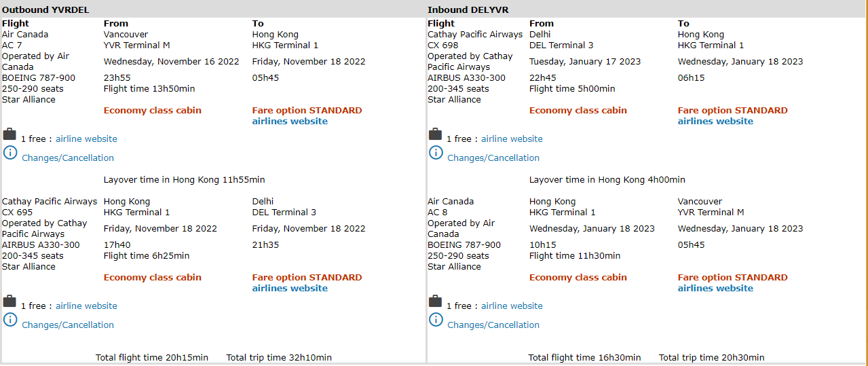Click the baggage suitcase icon for flight CX 698
This screenshot has height=366, width=868.
[435, 134]
